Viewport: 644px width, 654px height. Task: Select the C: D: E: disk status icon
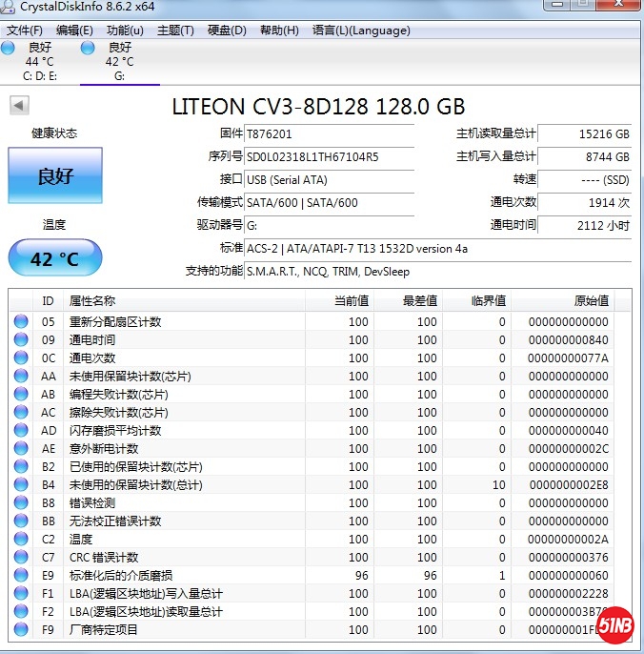(x=9, y=48)
